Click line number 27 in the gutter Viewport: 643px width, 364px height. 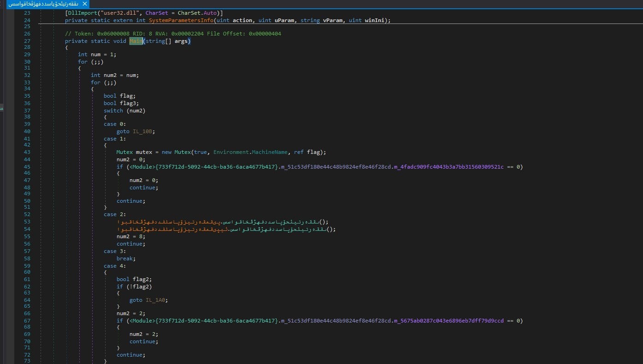click(27, 41)
